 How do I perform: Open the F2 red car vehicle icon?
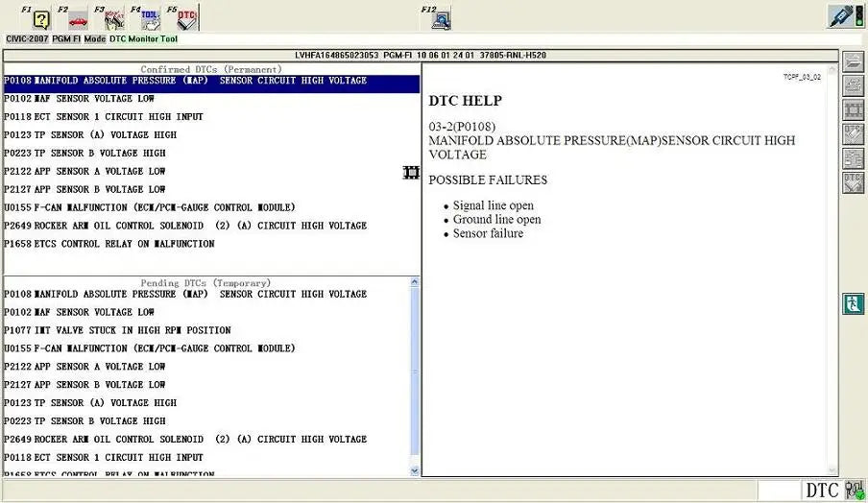tap(77, 19)
